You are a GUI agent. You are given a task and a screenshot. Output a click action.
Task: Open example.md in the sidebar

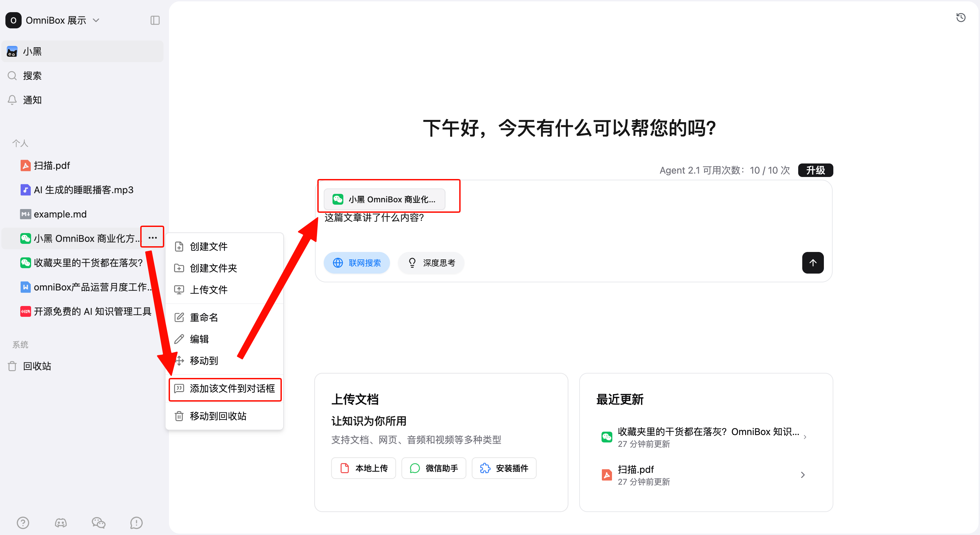82,214
